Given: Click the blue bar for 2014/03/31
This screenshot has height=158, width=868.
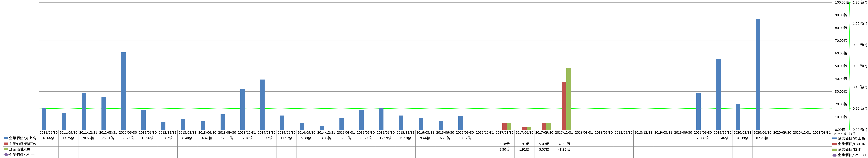Looking at the screenshot, I should click(262, 105).
